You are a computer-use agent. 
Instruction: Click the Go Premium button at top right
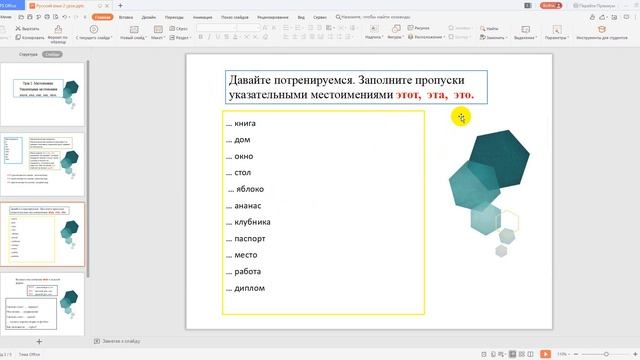tap(594, 6)
